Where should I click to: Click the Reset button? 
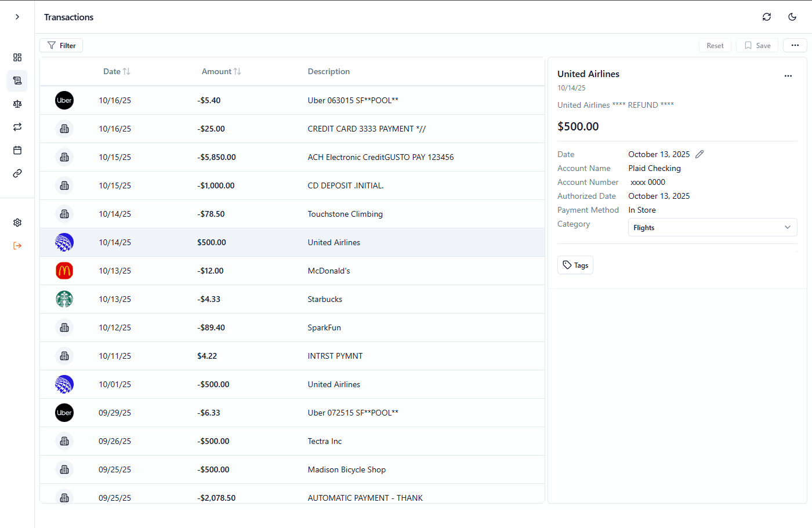click(715, 45)
